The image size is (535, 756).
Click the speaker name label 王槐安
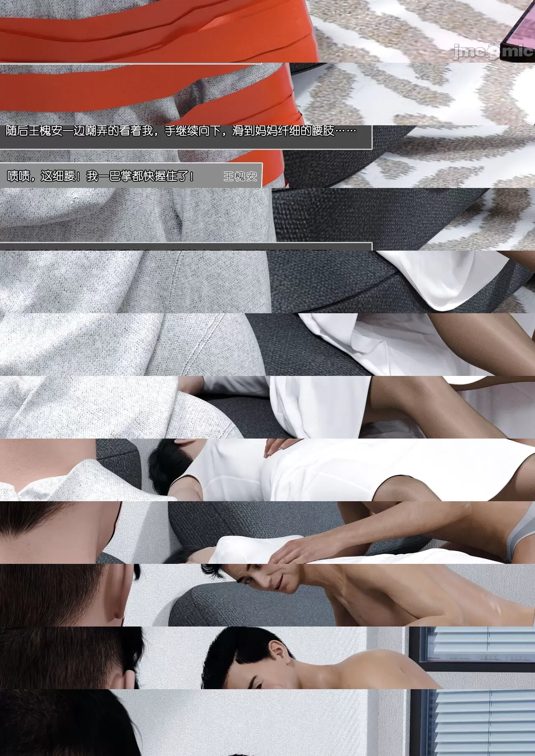[240, 176]
